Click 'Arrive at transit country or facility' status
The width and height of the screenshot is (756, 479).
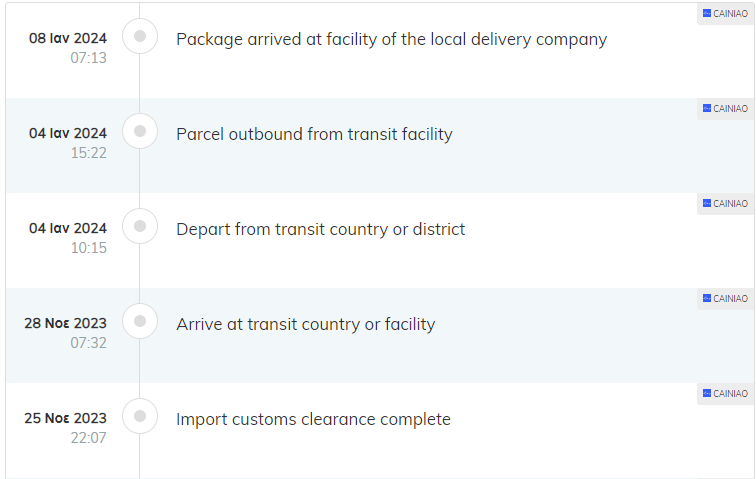(x=306, y=324)
